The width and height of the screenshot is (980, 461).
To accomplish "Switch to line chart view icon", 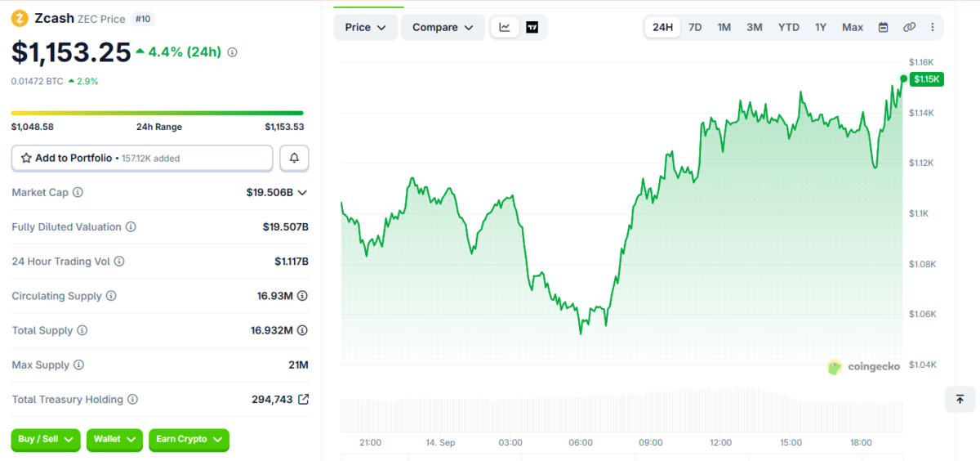I will click(x=505, y=27).
